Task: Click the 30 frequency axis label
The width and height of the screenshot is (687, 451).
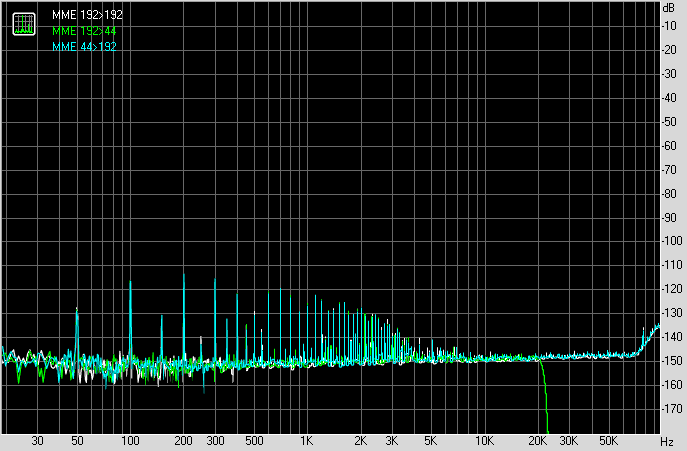Action: [x=38, y=441]
